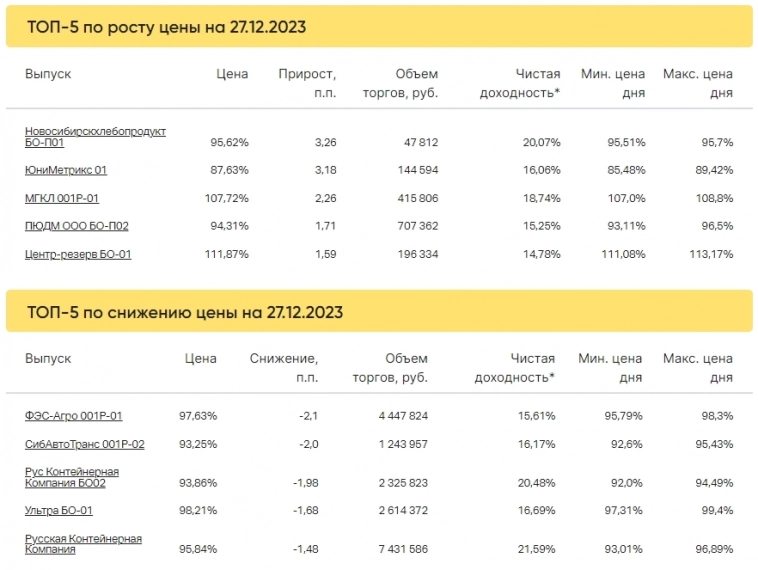Open the ЮниМетрикс 01 bond link
The height and width of the screenshot is (570, 758).
66,170
